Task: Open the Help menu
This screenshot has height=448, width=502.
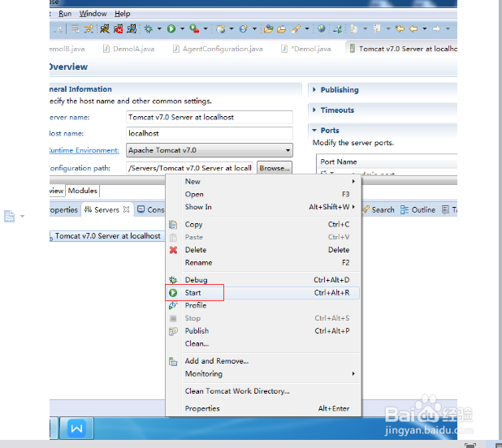Action: [x=123, y=14]
